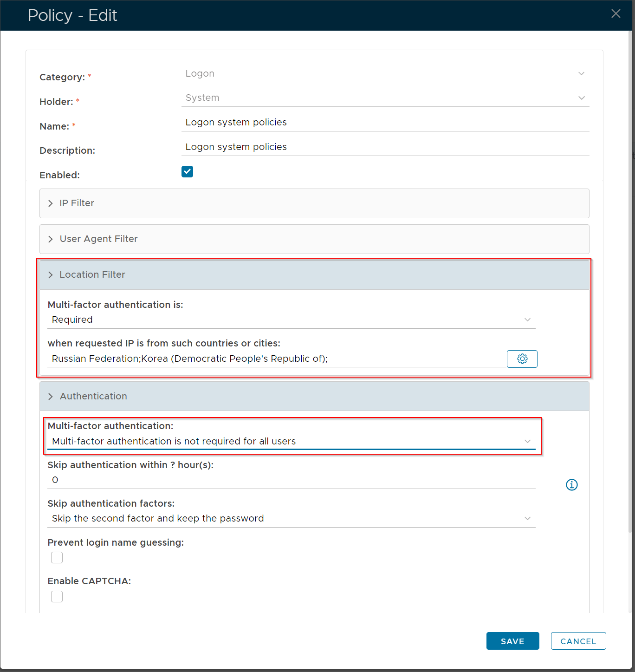Open the Holder dropdown
The width and height of the screenshot is (635, 672).
coord(385,98)
